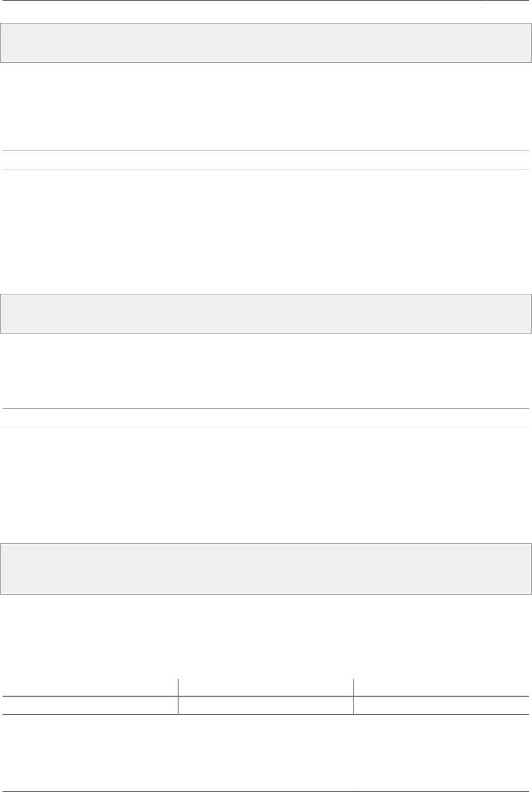Click inside the tallest, last gray box
Screen dimensions: 532x792
point(266,569)
